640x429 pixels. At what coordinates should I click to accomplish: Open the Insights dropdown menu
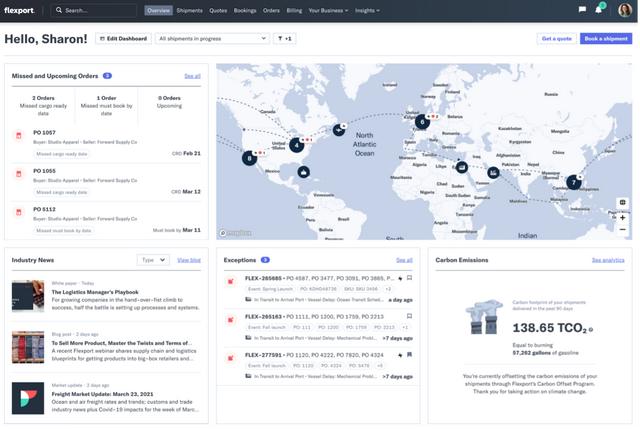(x=367, y=10)
